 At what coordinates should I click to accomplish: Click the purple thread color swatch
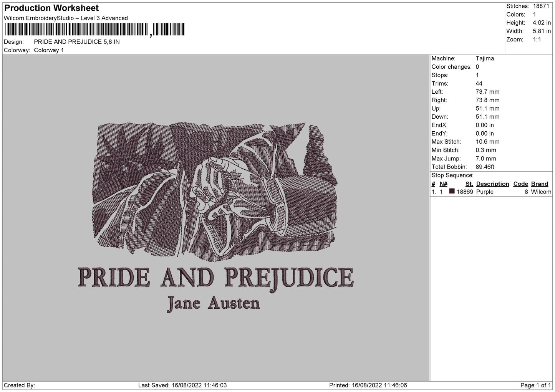click(x=452, y=191)
